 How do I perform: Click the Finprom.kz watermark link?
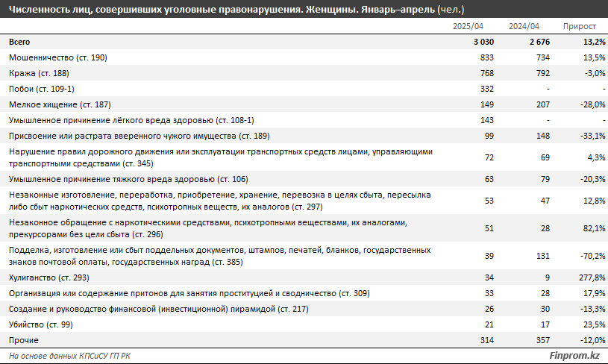coord(574,357)
